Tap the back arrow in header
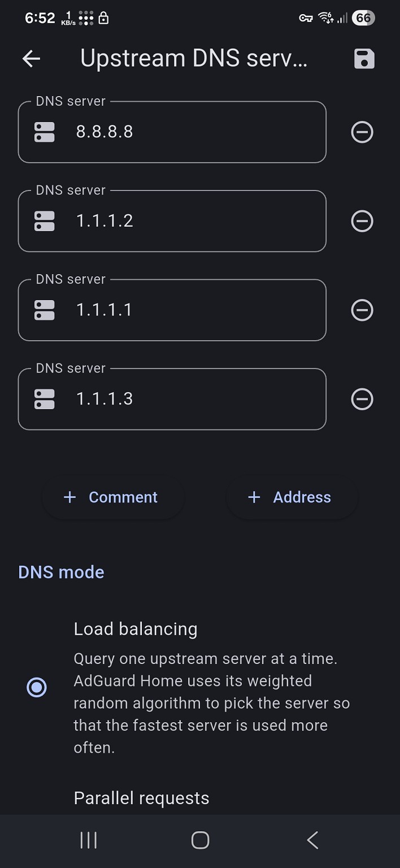This screenshot has width=400, height=868. tap(32, 59)
